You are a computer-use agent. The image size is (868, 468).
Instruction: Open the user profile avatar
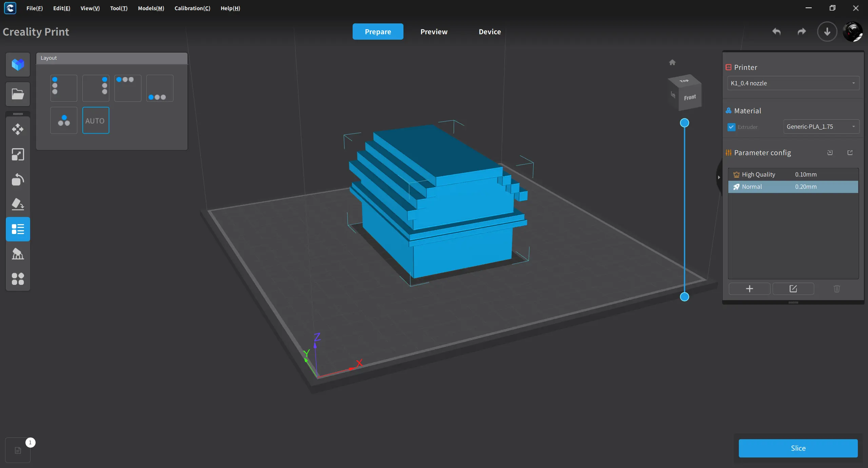[852, 32]
